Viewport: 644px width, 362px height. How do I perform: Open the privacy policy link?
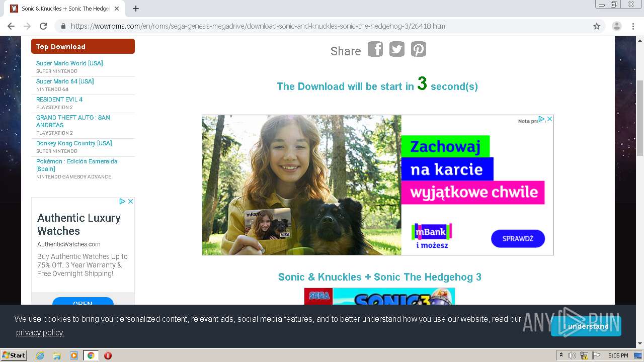click(x=40, y=332)
